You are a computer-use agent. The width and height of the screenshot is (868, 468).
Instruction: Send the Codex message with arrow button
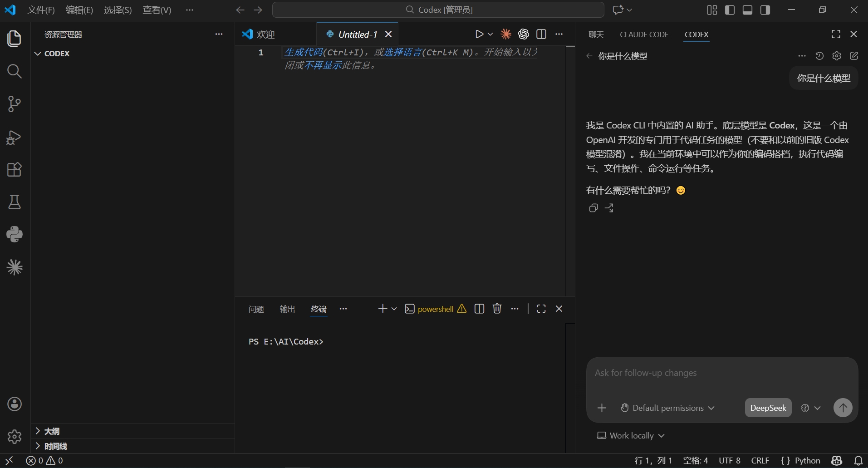(843, 408)
